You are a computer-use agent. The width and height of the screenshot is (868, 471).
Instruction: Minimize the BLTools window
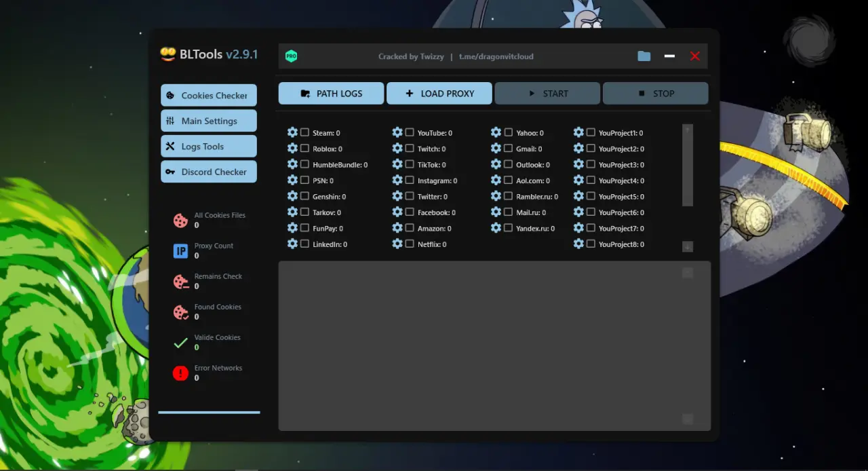669,56
